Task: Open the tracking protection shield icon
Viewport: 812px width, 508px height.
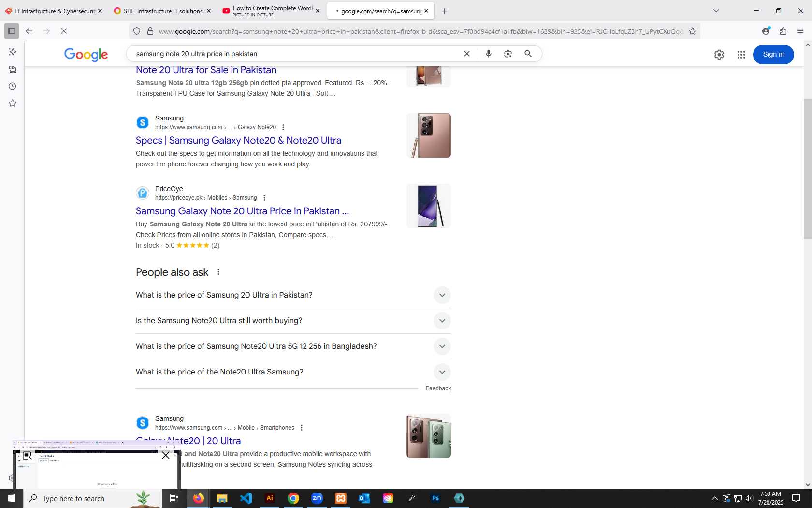Action: (x=137, y=31)
